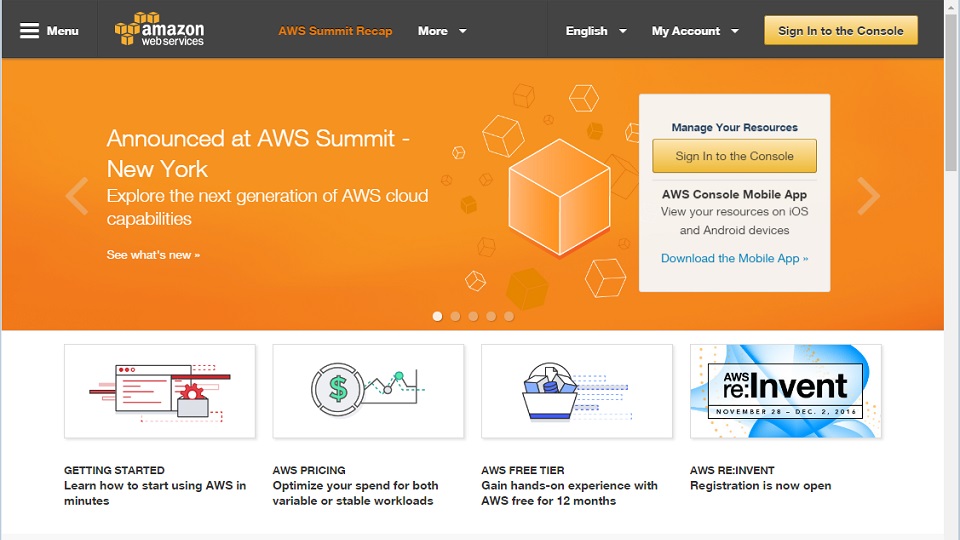Viewport: 960px width, 540px height.
Task: Expand the More dropdown in the header
Action: (x=442, y=31)
